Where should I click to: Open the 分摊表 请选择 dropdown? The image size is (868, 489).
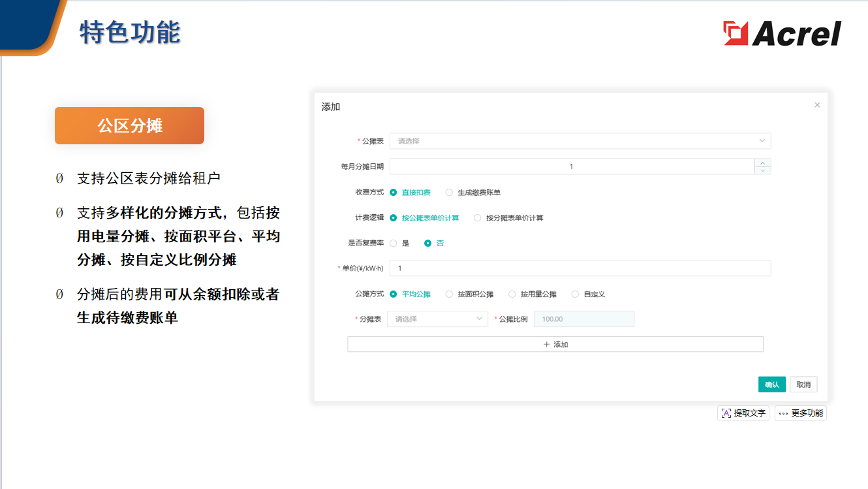click(437, 319)
